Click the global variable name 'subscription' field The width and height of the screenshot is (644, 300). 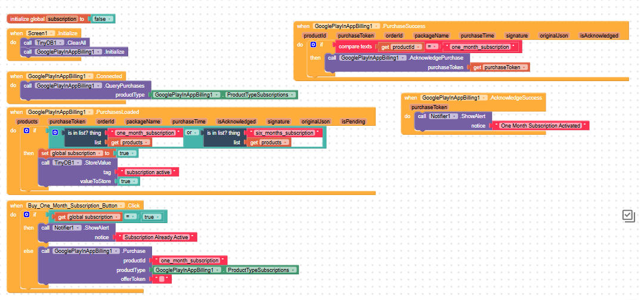tap(62, 19)
